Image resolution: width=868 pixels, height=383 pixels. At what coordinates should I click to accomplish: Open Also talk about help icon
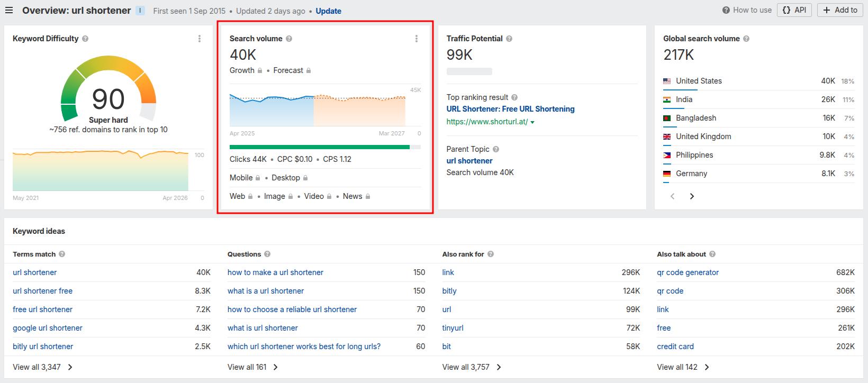[712, 254]
